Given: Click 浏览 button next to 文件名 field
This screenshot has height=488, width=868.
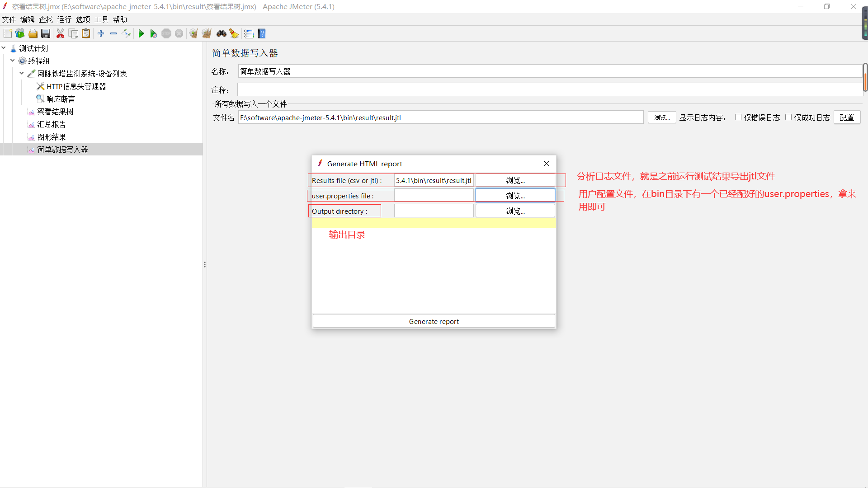Looking at the screenshot, I should pyautogui.click(x=662, y=117).
